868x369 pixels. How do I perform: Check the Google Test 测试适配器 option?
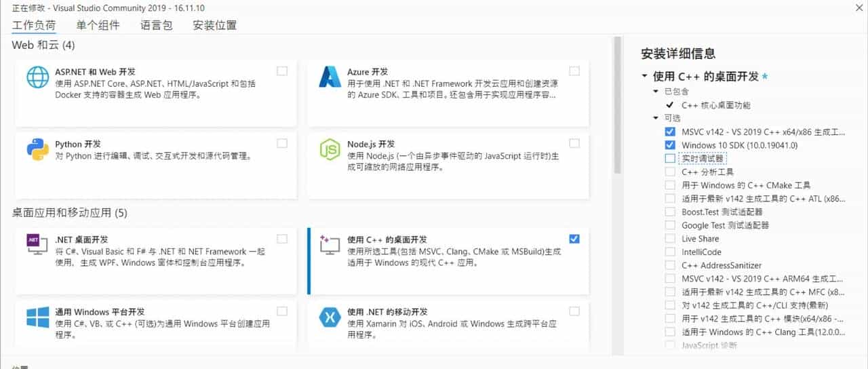coord(670,225)
